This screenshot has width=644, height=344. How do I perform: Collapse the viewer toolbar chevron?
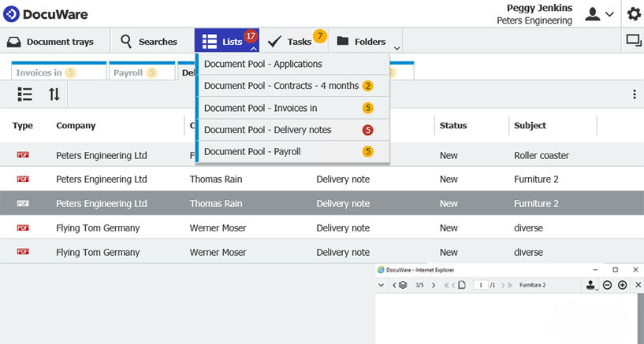[382, 285]
